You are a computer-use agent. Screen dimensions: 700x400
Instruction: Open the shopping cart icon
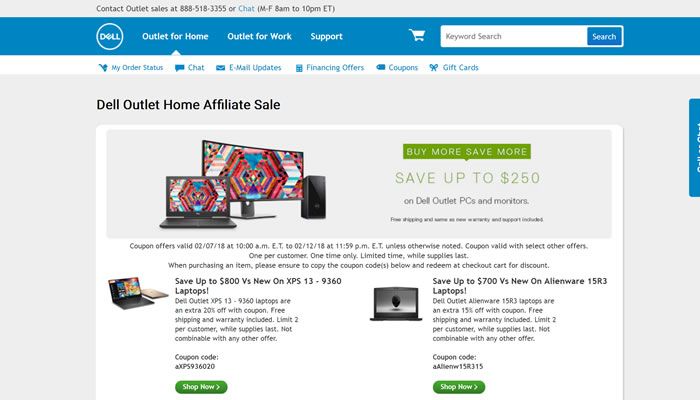click(417, 35)
